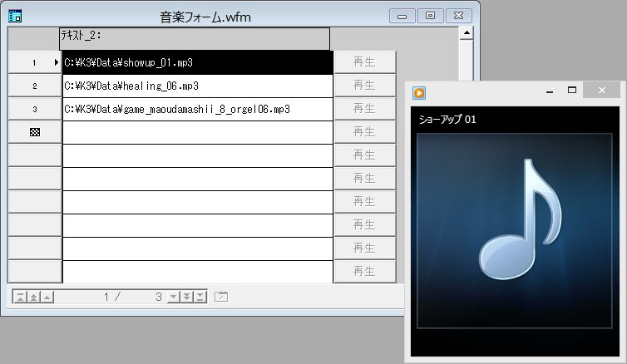Click the card view icon beside navigation
This screenshot has width=627, height=364.
(221, 297)
